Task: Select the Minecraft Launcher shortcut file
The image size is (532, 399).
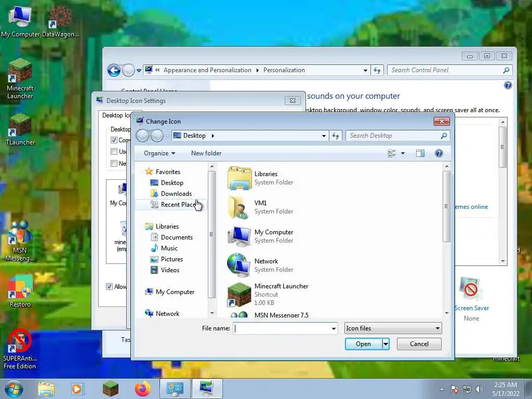Action: tap(268, 294)
